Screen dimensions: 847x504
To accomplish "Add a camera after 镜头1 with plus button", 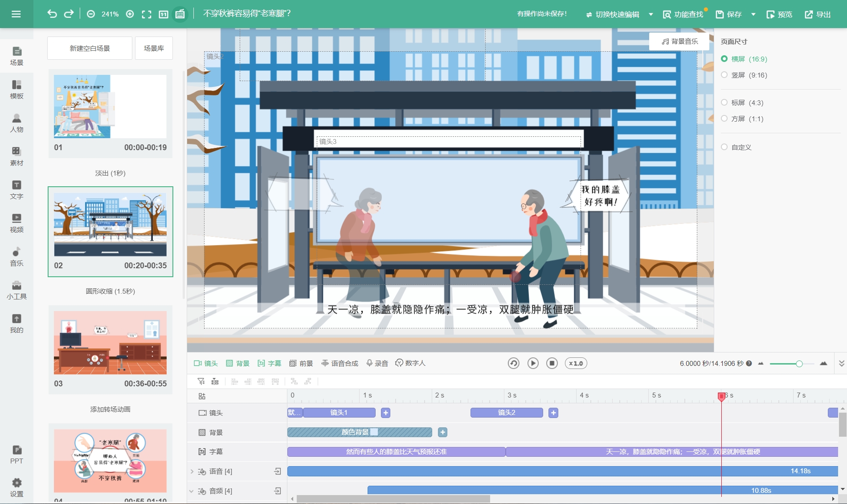I will point(386,413).
